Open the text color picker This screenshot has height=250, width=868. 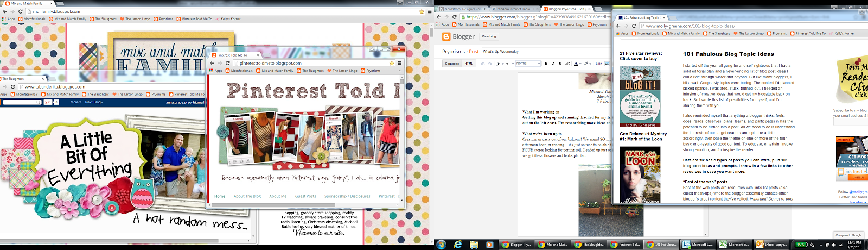(x=577, y=64)
